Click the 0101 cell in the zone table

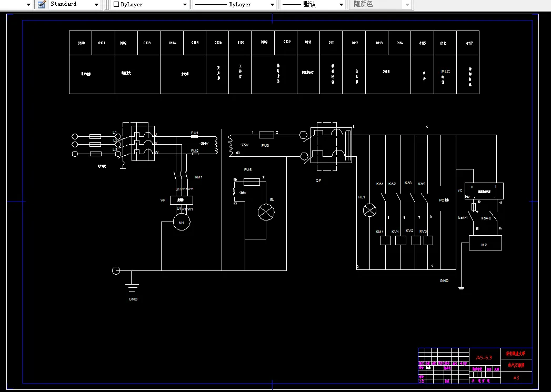[x=103, y=43]
